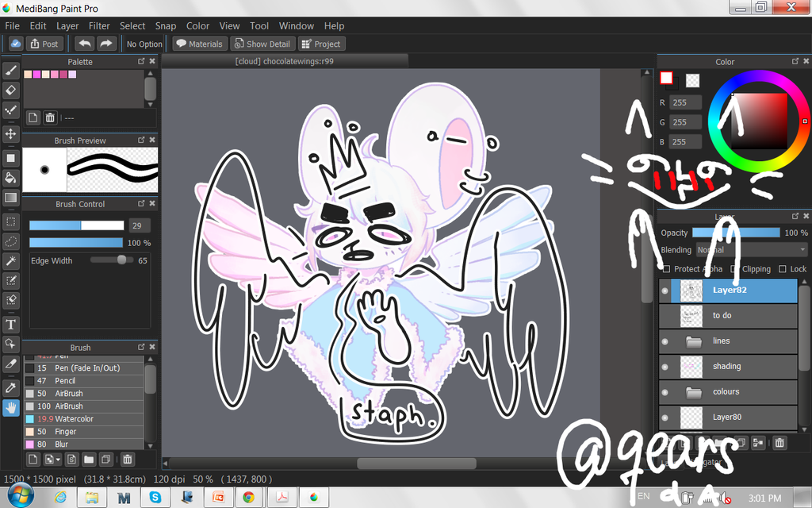Screen dimensions: 812x508
Task: Open the Window menu
Action: coord(297,26)
